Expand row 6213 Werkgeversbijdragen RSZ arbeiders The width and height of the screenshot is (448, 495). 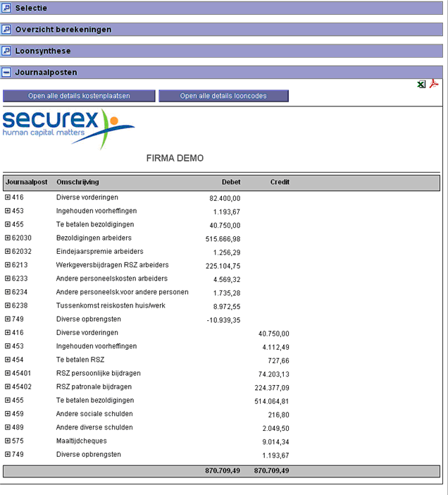pos(8,265)
